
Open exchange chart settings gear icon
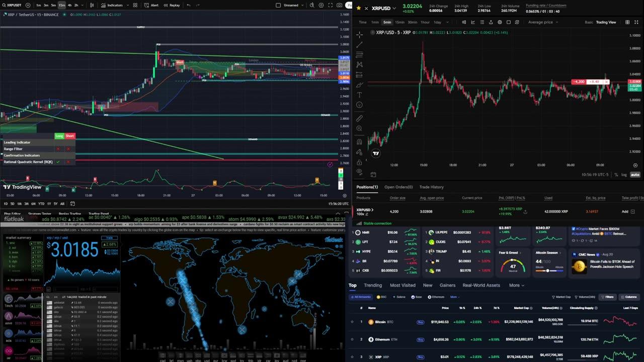pyautogui.click(x=500, y=22)
